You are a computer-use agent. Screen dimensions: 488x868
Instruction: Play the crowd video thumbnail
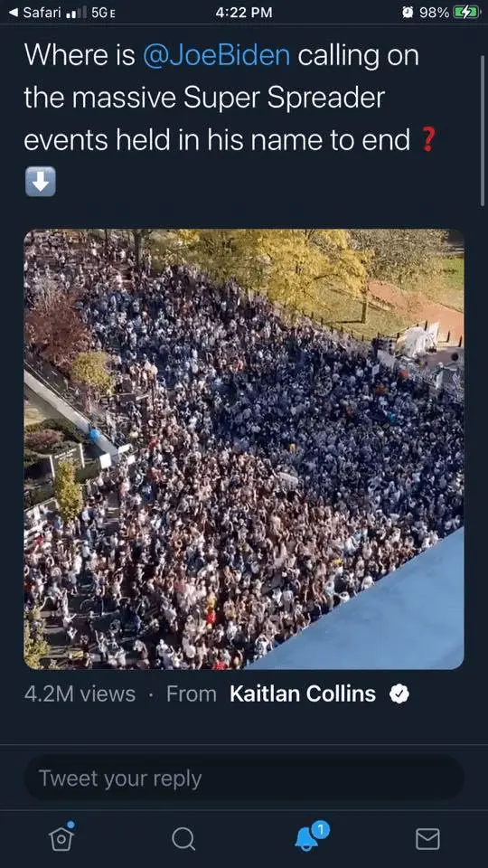[x=244, y=449]
